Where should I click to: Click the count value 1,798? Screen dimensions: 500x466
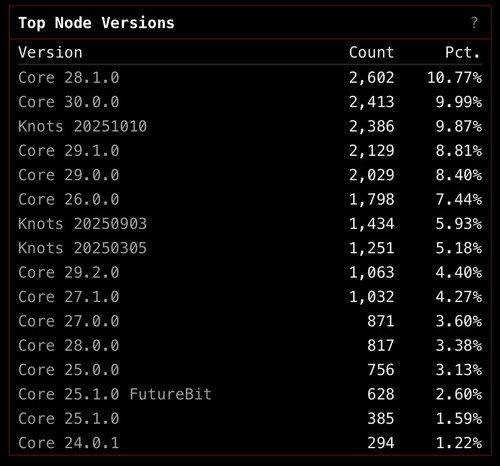tap(371, 199)
